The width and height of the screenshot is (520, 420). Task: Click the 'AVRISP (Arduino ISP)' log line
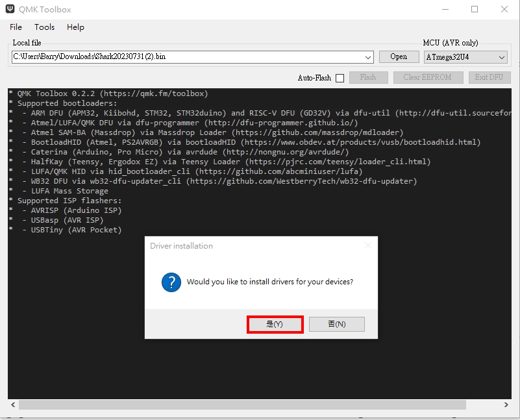[x=66, y=210]
